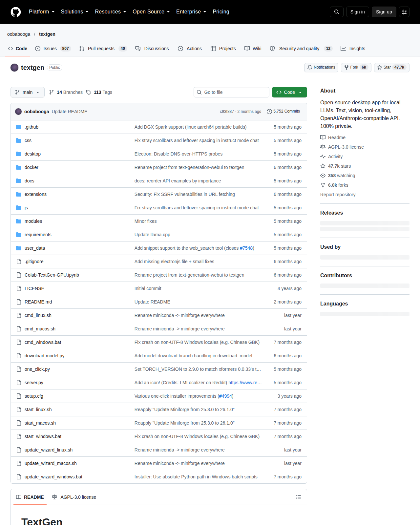Image resolution: width=420 pixels, height=525 pixels.
Task: Open the README outline list icon
Action: click(299, 497)
